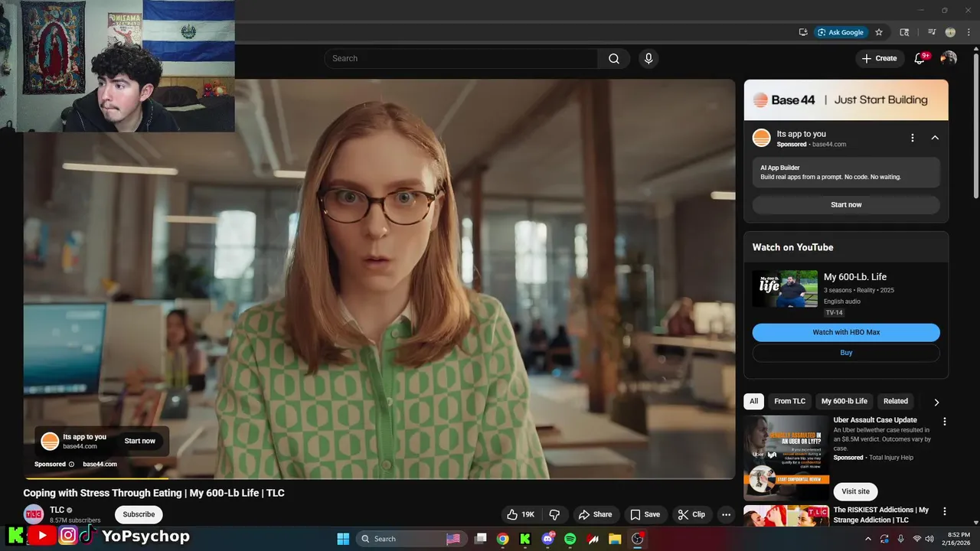
Task: Open the sponsored info icon on the video ad
Action: (x=71, y=464)
